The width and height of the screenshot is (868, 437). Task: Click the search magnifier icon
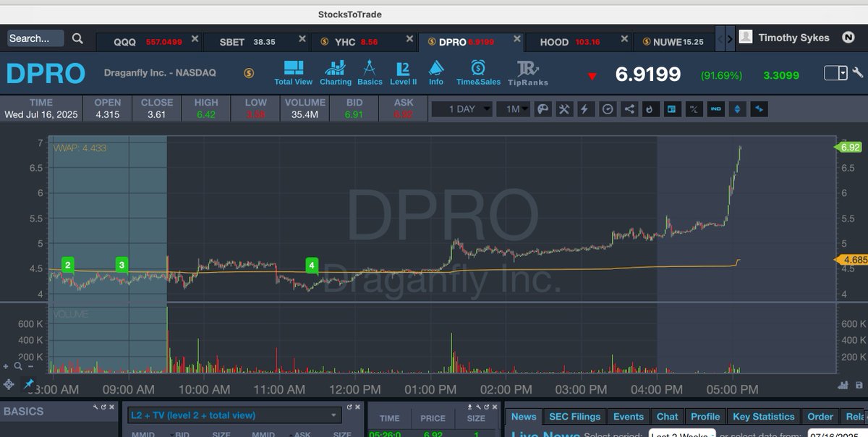77,38
